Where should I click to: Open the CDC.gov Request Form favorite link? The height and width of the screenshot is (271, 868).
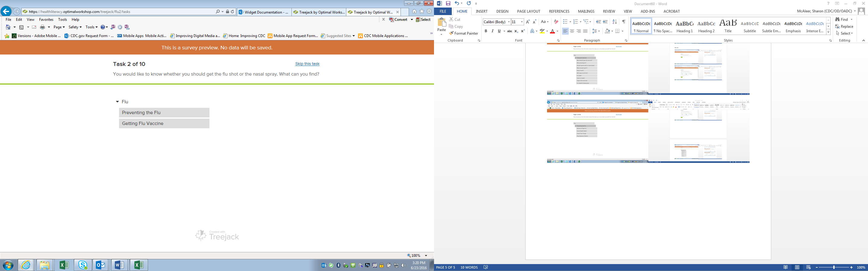[89, 36]
